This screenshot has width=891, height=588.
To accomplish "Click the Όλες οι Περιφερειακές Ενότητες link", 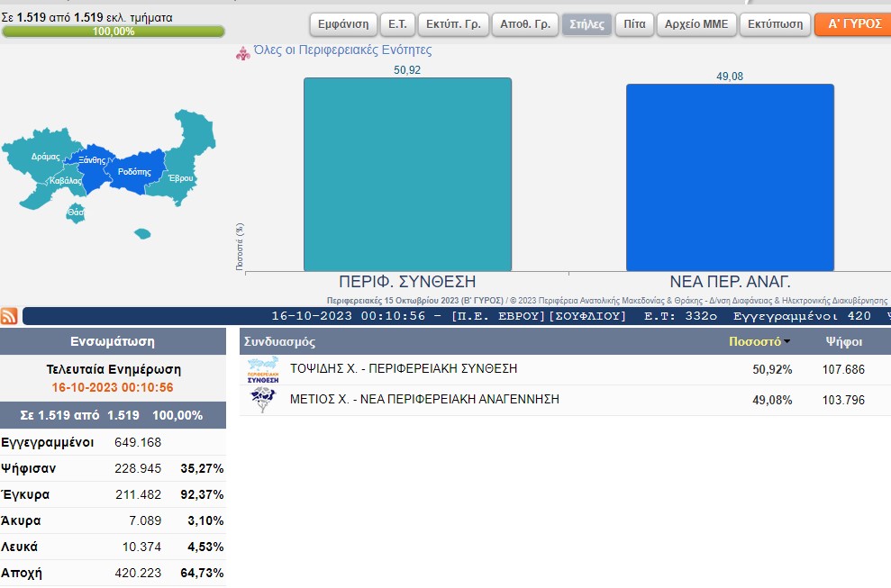I will pyautogui.click(x=342, y=50).
